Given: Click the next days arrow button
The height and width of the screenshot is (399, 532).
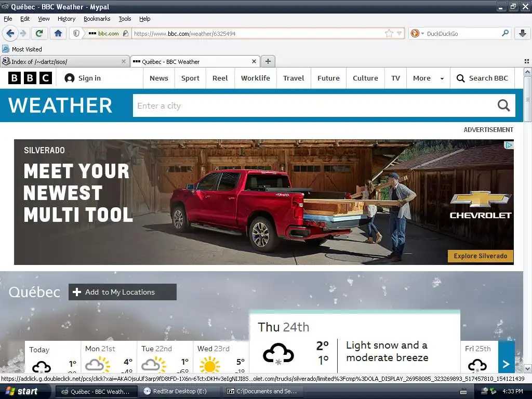Looking at the screenshot, I should [x=506, y=357].
